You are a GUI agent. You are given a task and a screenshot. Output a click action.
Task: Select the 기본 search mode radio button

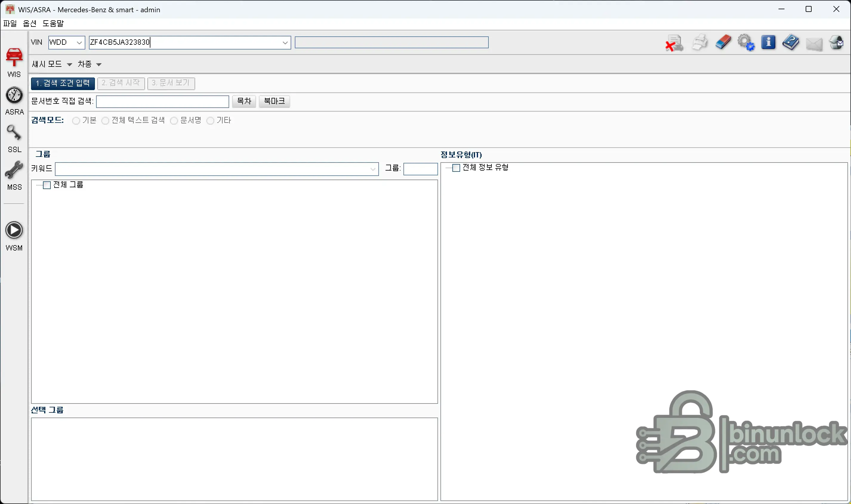(x=76, y=120)
